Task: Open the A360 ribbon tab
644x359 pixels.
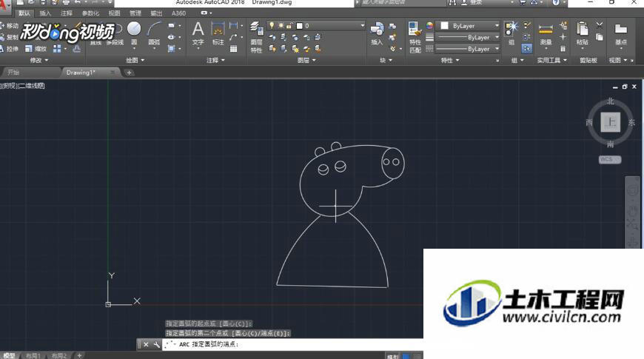Action: (x=178, y=13)
